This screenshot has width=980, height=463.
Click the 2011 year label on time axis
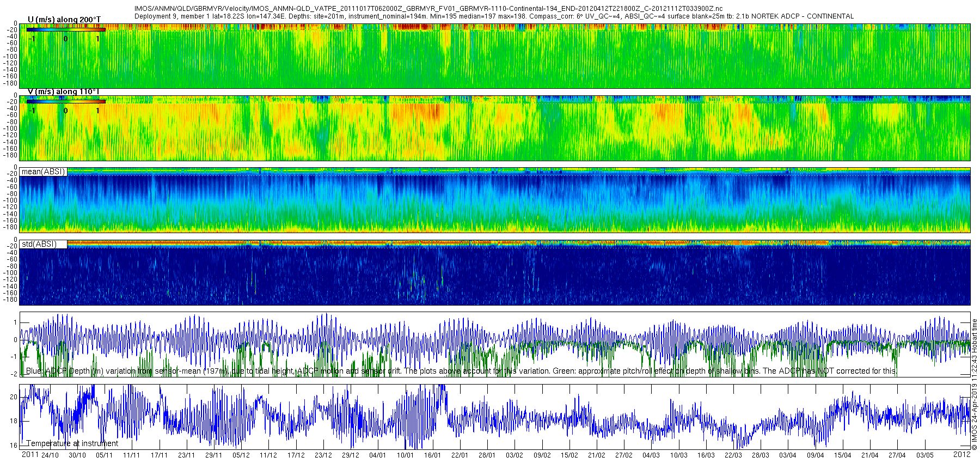click(x=29, y=454)
